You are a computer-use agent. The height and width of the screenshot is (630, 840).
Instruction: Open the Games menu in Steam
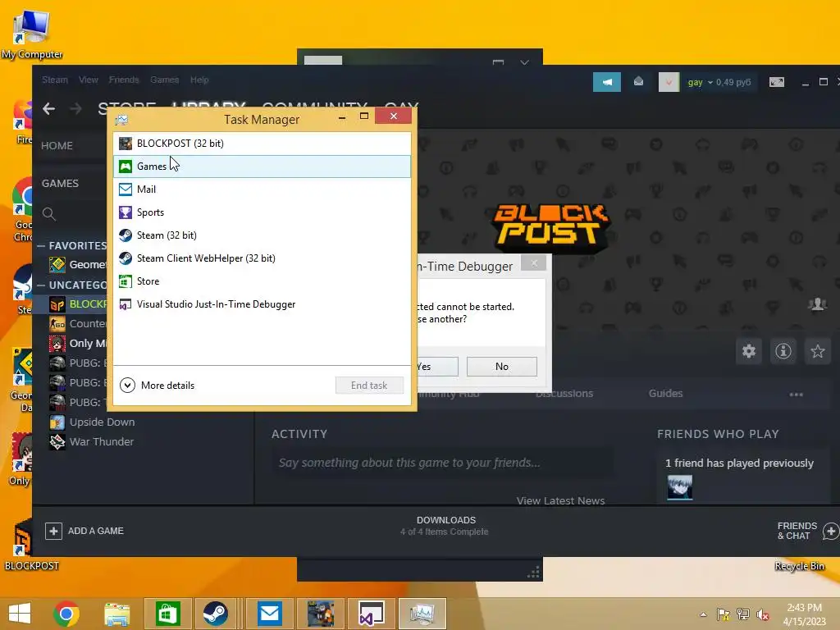(164, 80)
